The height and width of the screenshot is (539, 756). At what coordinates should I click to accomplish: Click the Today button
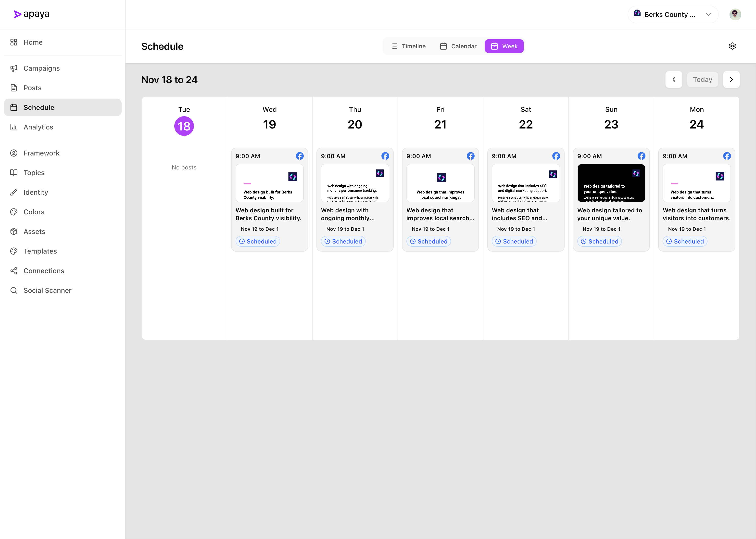[x=703, y=79]
